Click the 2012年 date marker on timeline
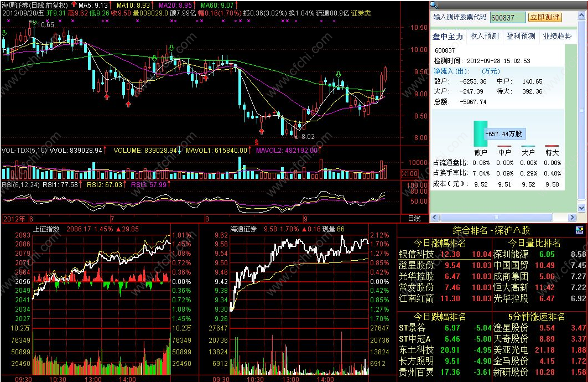The image size is (588, 382). tap(14, 219)
